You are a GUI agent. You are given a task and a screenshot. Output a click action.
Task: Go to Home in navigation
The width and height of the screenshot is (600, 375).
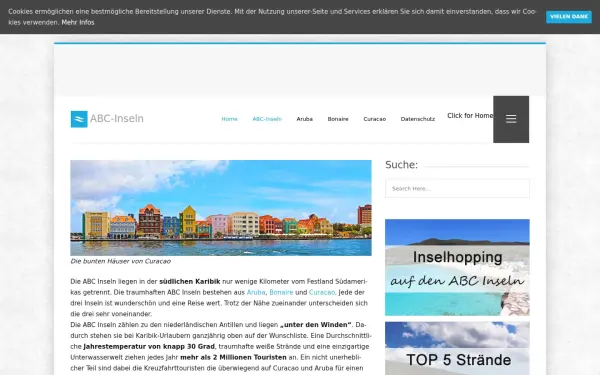coord(230,119)
